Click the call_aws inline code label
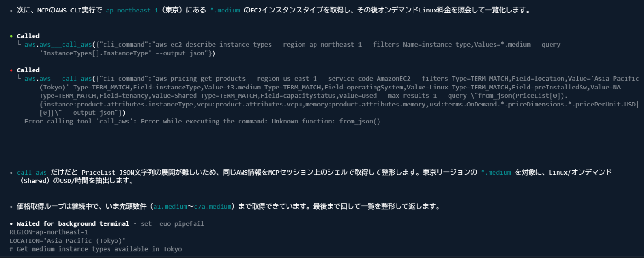The image size is (644, 258). pos(31,172)
